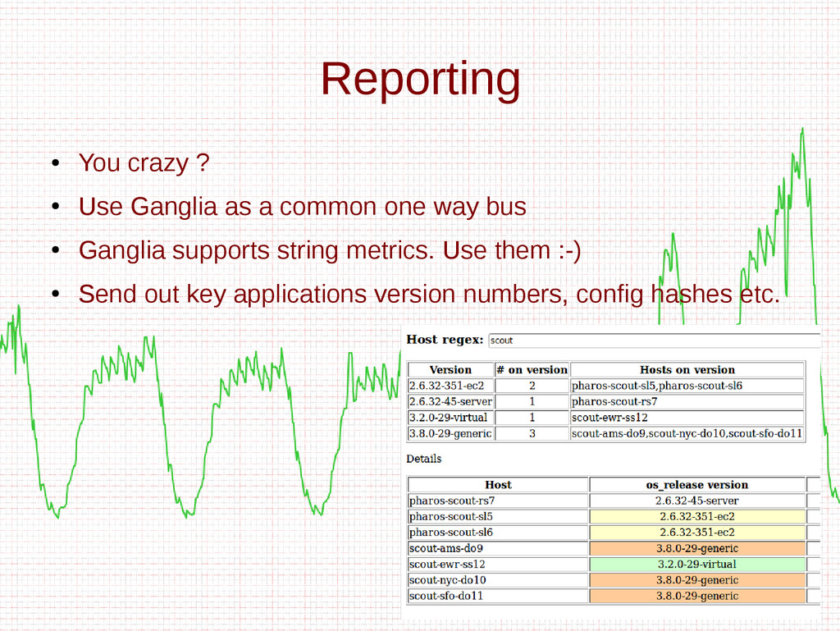Click version cell '2.6.32-351-ec2' in summary table
Viewport: 840px width, 631px height.
click(x=450, y=386)
